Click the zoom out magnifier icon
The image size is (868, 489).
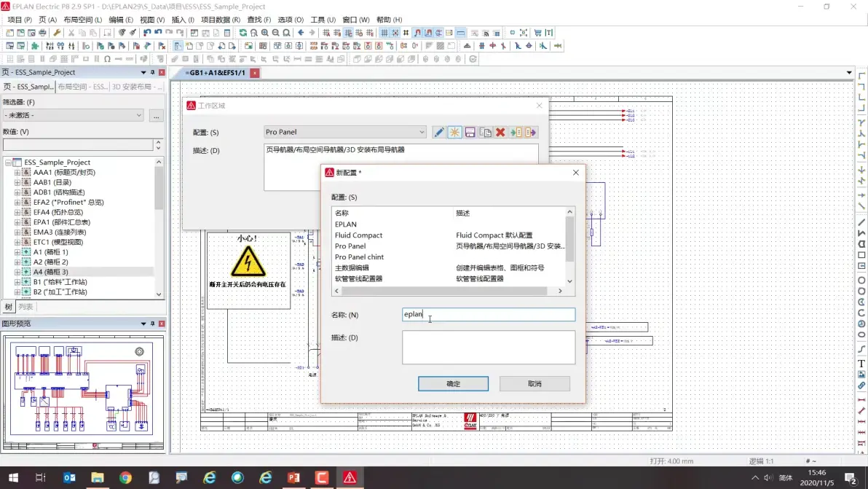[275, 33]
